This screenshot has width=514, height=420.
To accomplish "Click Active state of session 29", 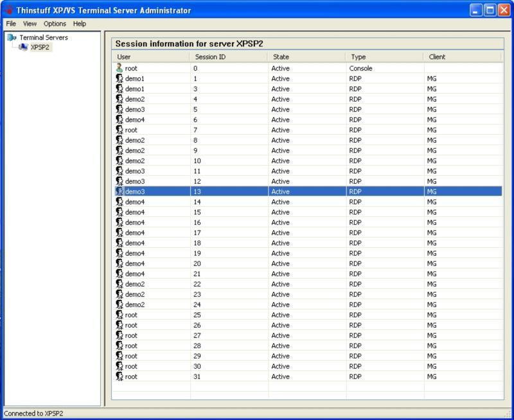I will [281, 356].
